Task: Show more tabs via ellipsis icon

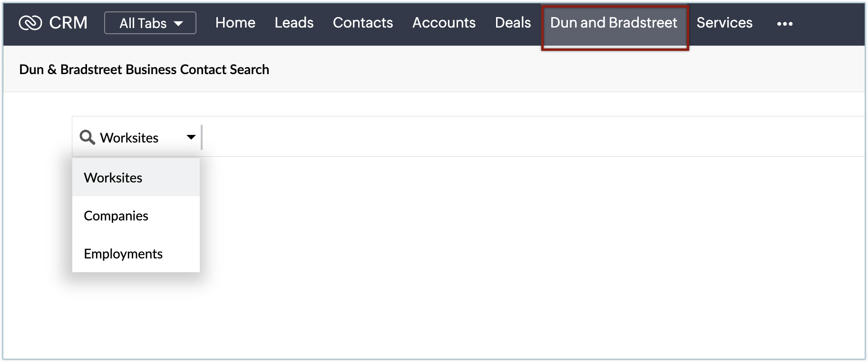Action: (784, 24)
